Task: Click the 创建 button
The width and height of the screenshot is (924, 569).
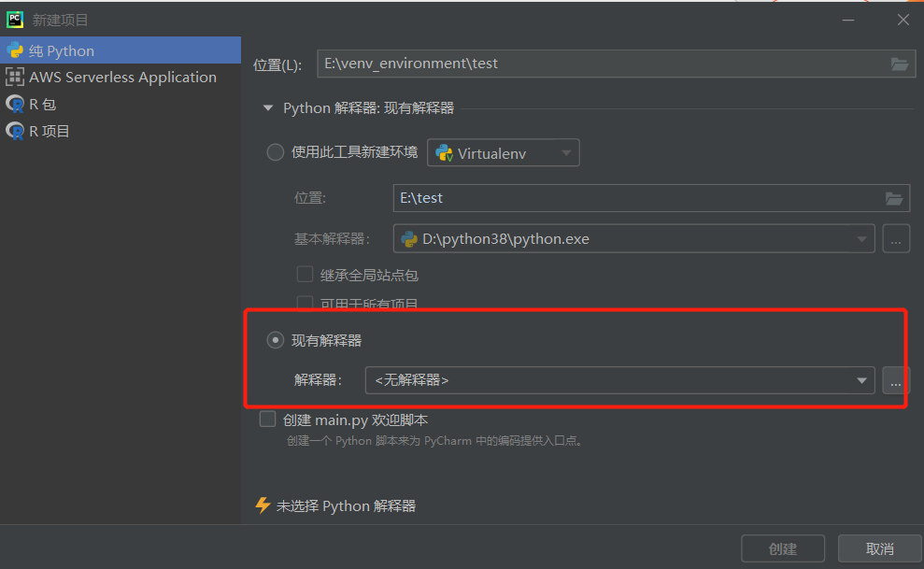Action: [x=783, y=548]
